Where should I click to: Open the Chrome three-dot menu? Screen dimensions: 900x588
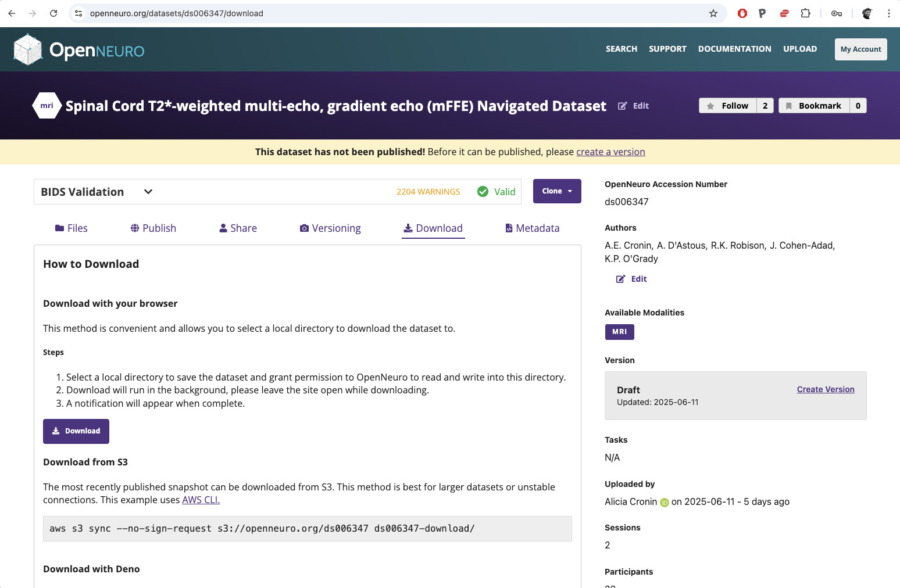click(889, 13)
